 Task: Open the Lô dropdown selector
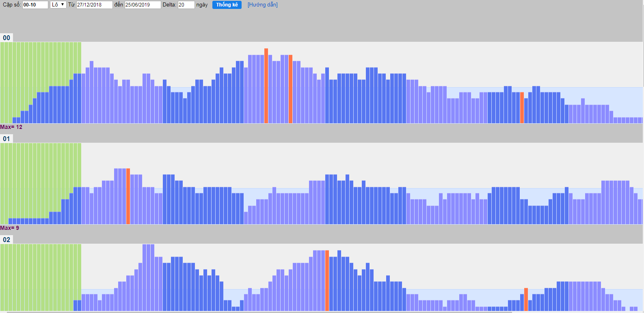58,5
